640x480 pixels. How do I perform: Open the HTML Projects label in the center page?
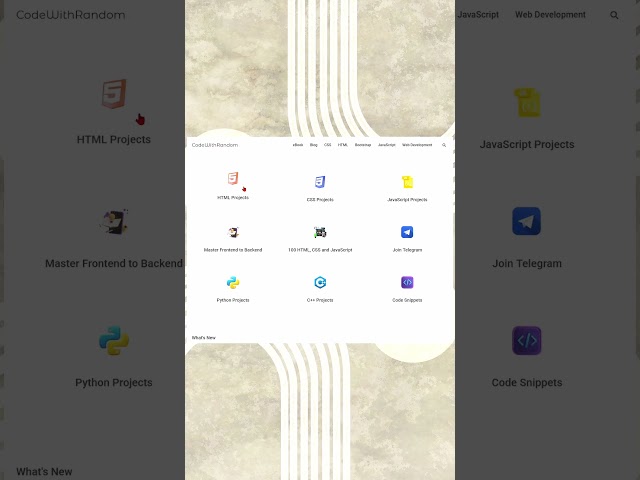(233, 198)
